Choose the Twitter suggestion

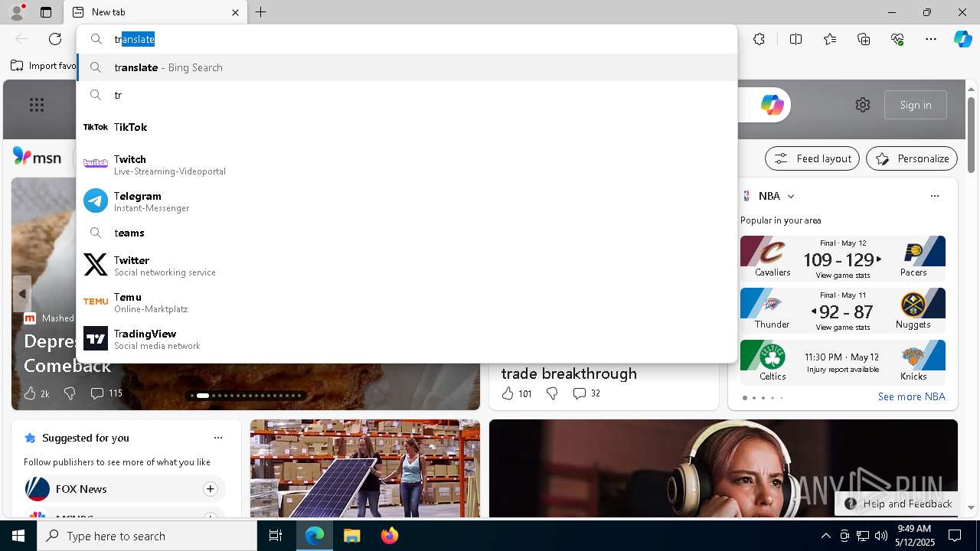click(407, 266)
